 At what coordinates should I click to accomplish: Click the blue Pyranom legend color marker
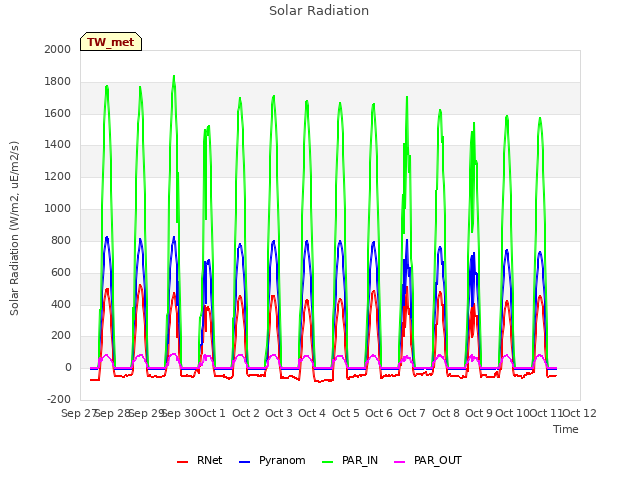point(244,462)
